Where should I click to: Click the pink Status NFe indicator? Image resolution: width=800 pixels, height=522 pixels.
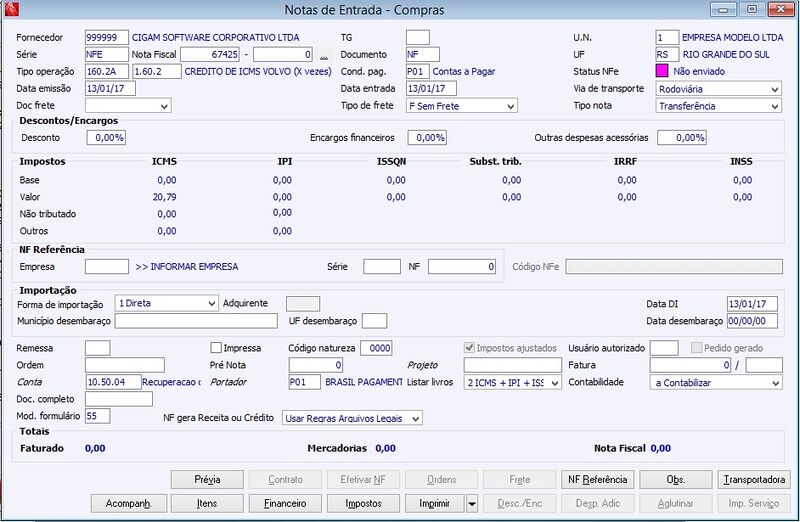pos(662,71)
